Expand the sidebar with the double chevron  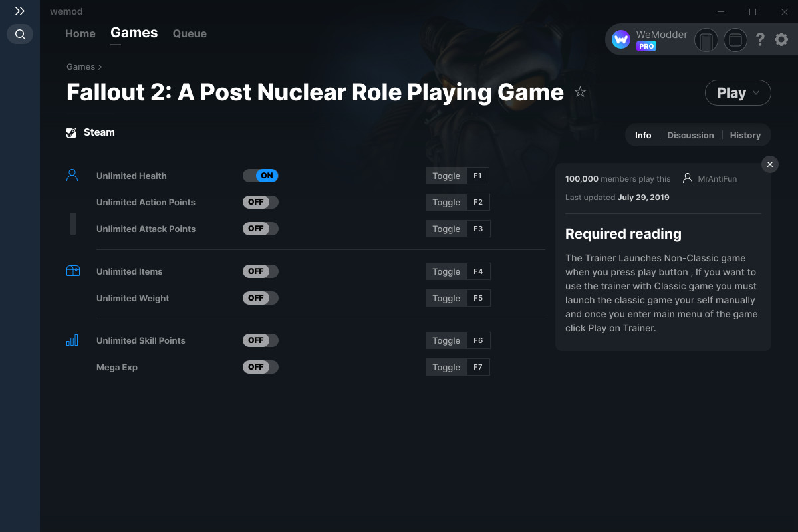(19, 11)
